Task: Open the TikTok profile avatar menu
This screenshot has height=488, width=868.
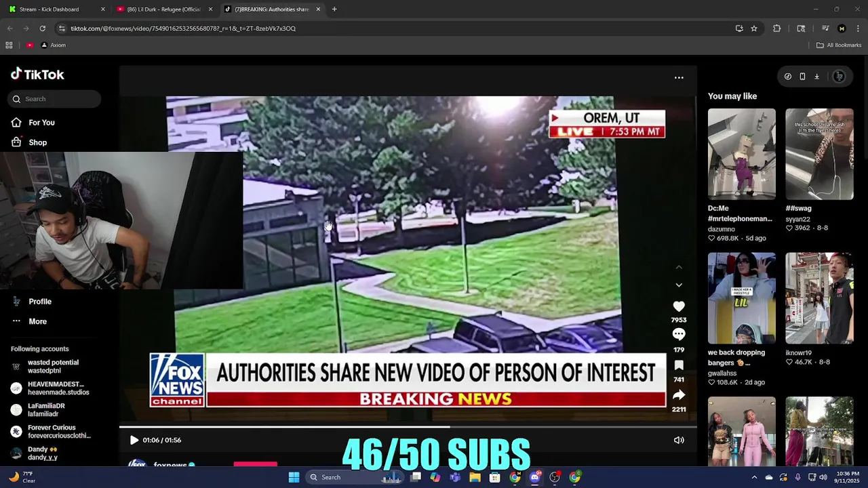Action: point(839,77)
